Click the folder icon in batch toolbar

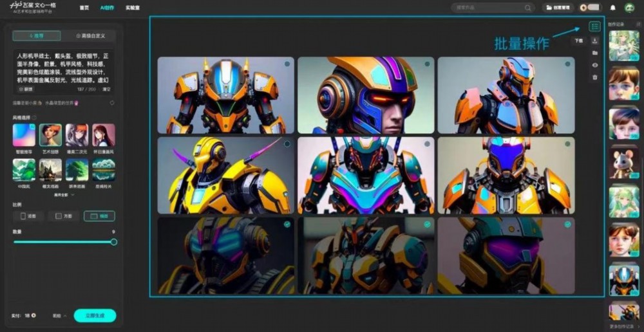[x=594, y=53]
